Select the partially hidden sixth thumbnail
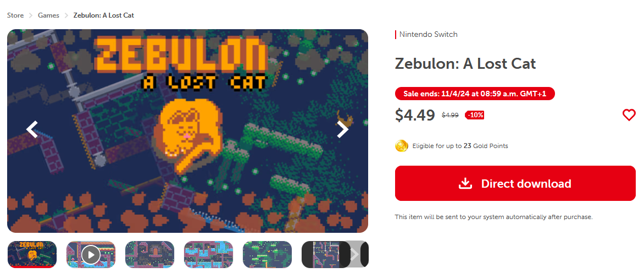The width and height of the screenshot is (644, 273). pyautogui.click(x=324, y=254)
